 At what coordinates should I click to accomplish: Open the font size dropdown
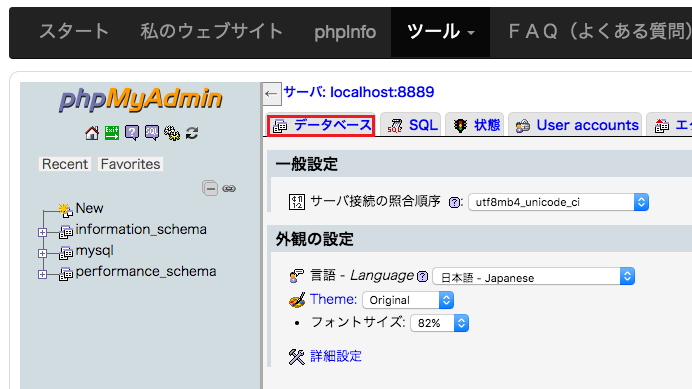(439, 323)
